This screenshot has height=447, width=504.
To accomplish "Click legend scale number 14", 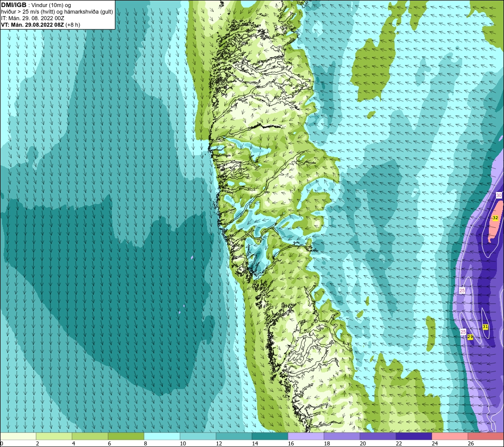I will point(255,443).
